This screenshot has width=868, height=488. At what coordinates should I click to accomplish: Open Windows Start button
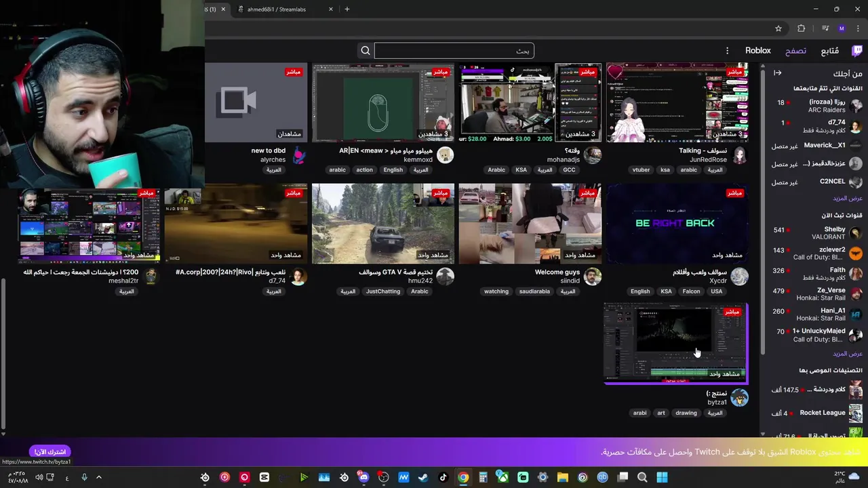pos(662,477)
